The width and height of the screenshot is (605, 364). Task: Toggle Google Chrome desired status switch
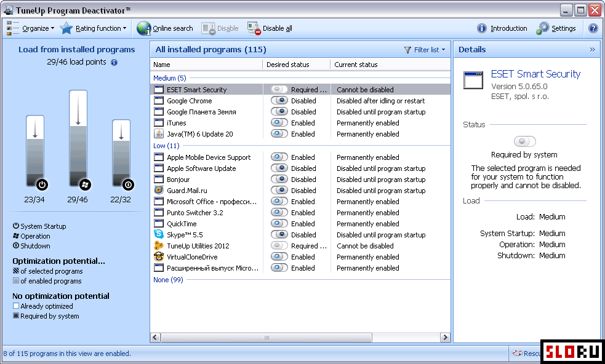[279, 101]
